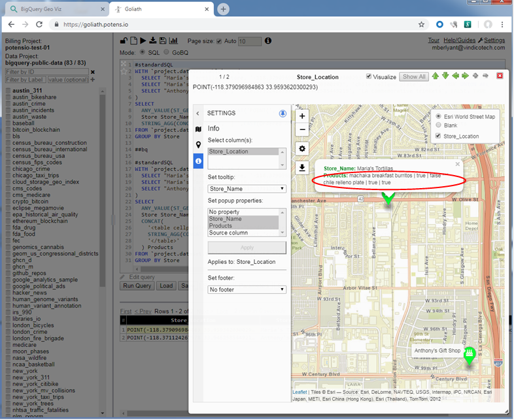
Task: Click the green right arrow in popup header
Action: tap(465, 76)
